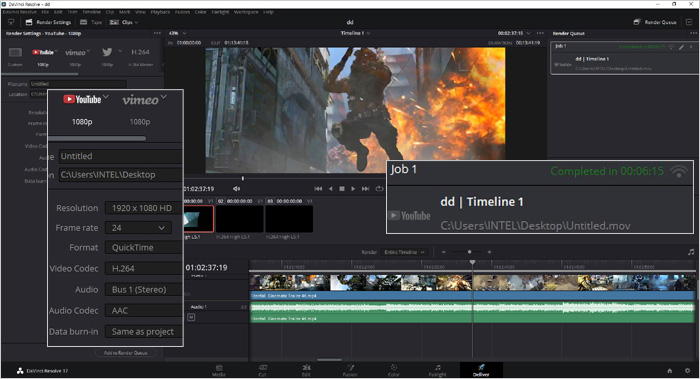The width and height of the screenshot is (700, 379).
Task: Open the Fairlight menu
Action: click(220, 12)
